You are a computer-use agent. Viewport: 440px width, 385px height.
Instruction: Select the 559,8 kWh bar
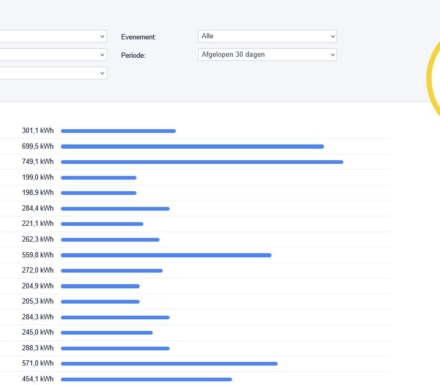tap(166, 255)
